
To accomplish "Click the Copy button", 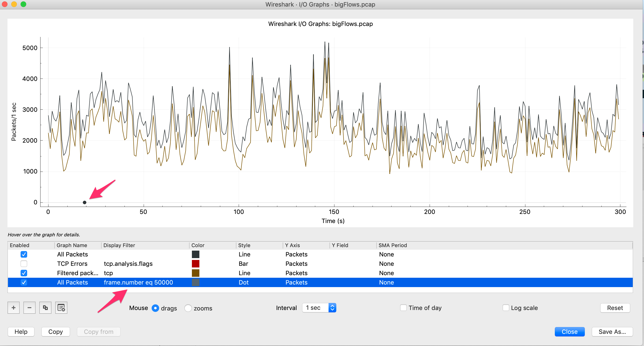I will (x=55, y=332).
